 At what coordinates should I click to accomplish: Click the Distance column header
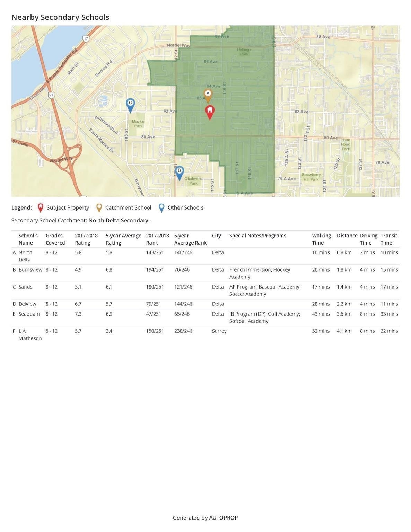coord(347,236)
